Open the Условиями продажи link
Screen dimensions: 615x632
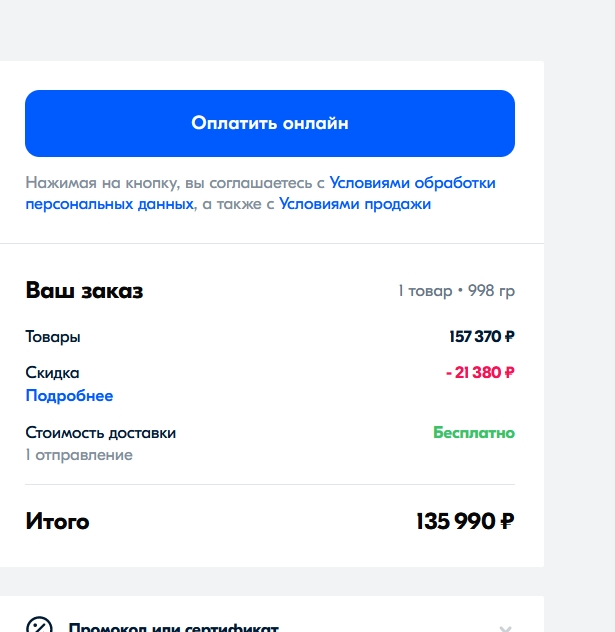click(x=355, y=204)
